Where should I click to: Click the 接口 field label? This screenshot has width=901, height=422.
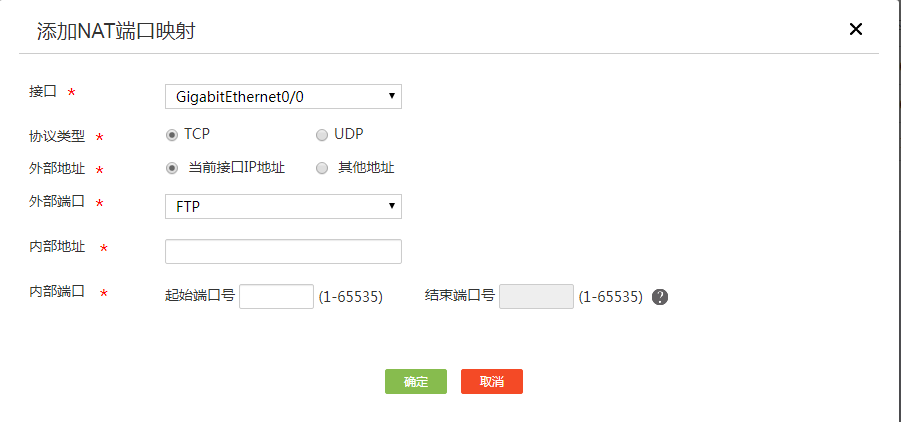tap(43, 92)
